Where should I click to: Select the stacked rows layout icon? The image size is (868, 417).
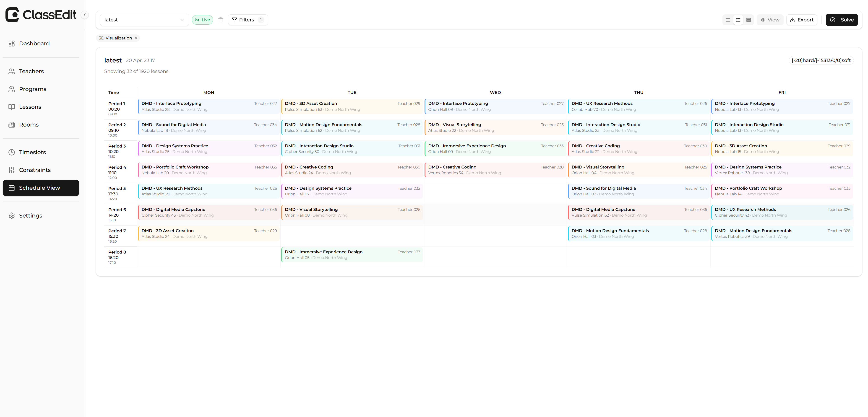pyautogui.click(x=748, y=20)
